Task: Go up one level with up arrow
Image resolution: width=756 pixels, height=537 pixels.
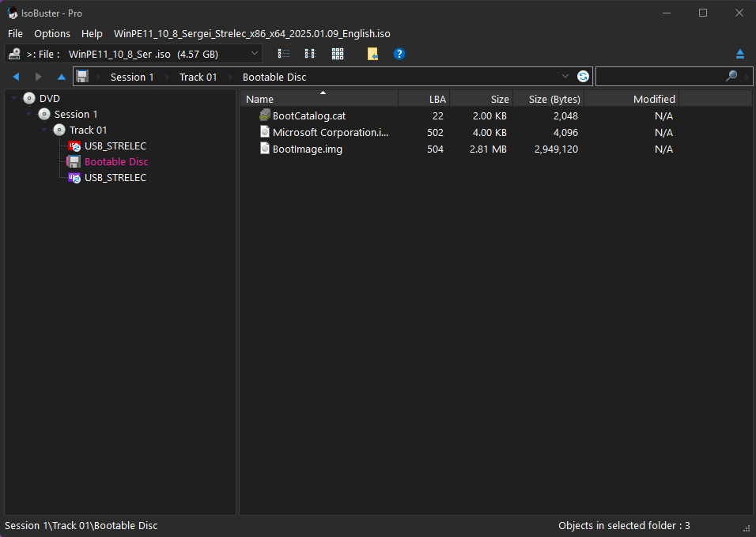Action: point(62,77)
